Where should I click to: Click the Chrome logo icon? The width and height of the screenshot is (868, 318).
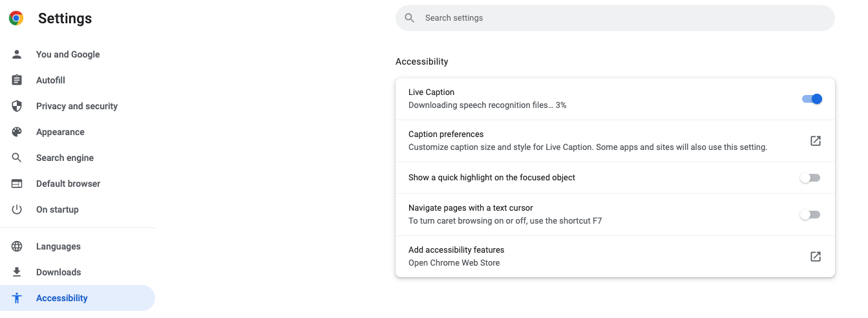click(x=16, y=18)
